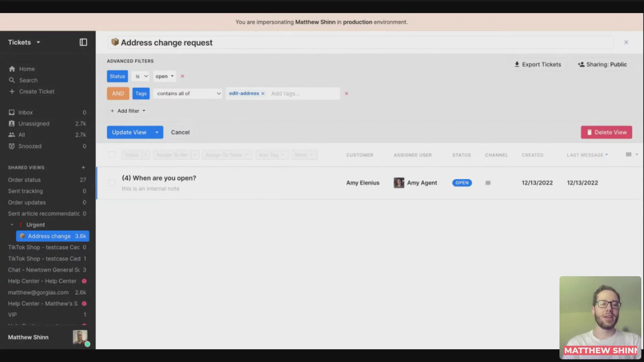Viewport: 644px width, 362px height.
Task: Toggle the select-all tickets checkbox
Action: coord(112,155)
